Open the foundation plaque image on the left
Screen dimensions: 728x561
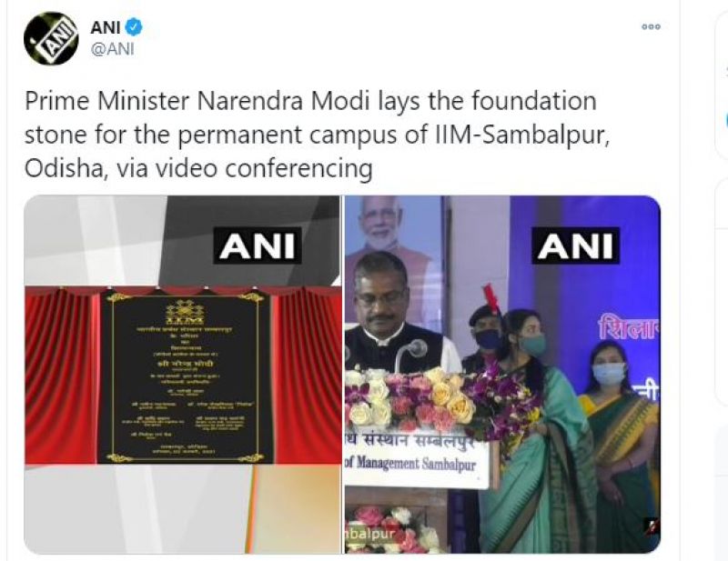pos(183,375)
